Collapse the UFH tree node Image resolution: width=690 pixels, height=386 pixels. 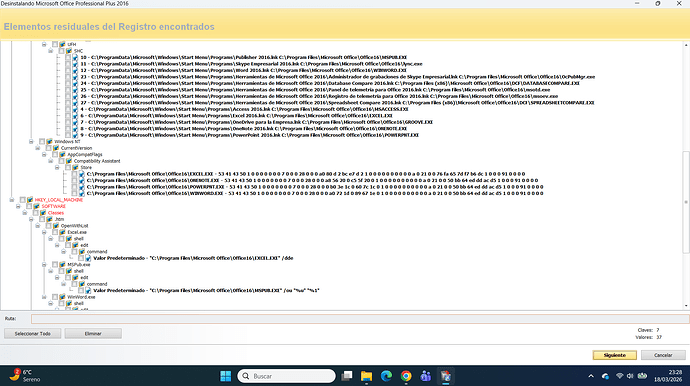coord(44,44)
